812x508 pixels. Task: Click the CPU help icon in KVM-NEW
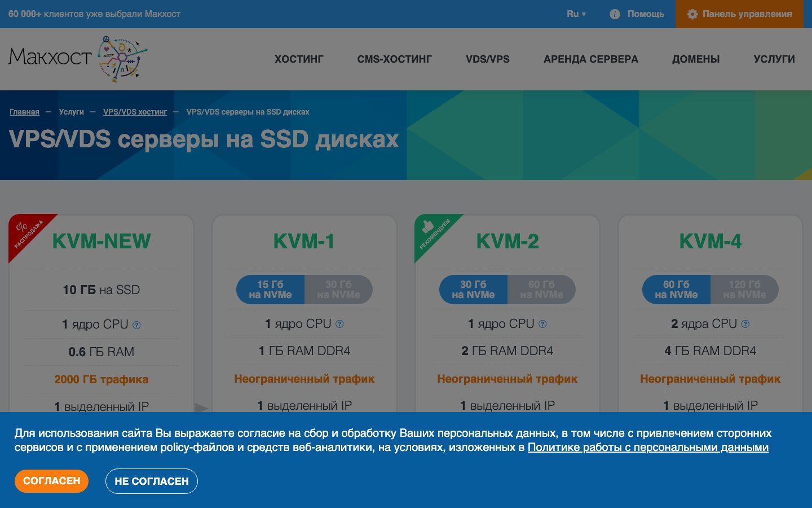[x=136, y=325]
